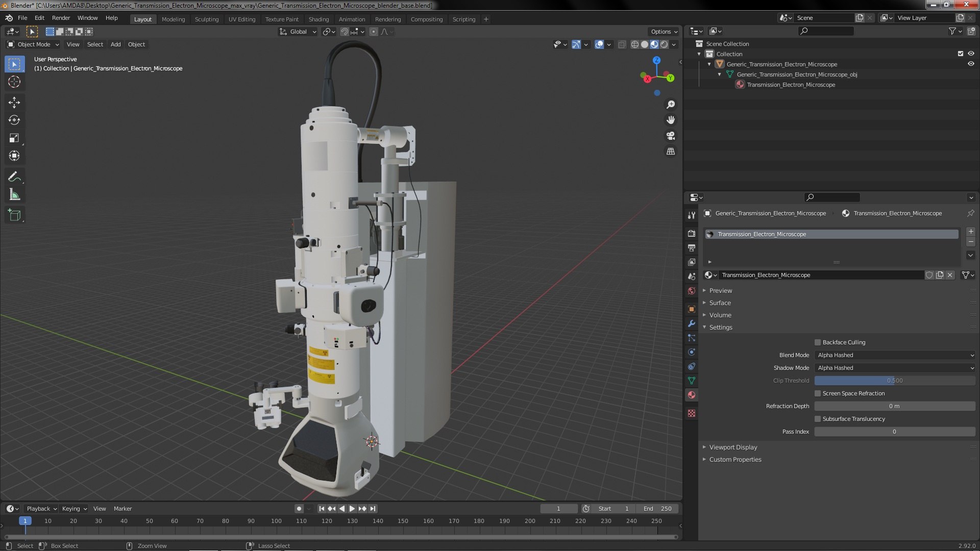Add a new material slot with plus button

(x=971, y=232)
